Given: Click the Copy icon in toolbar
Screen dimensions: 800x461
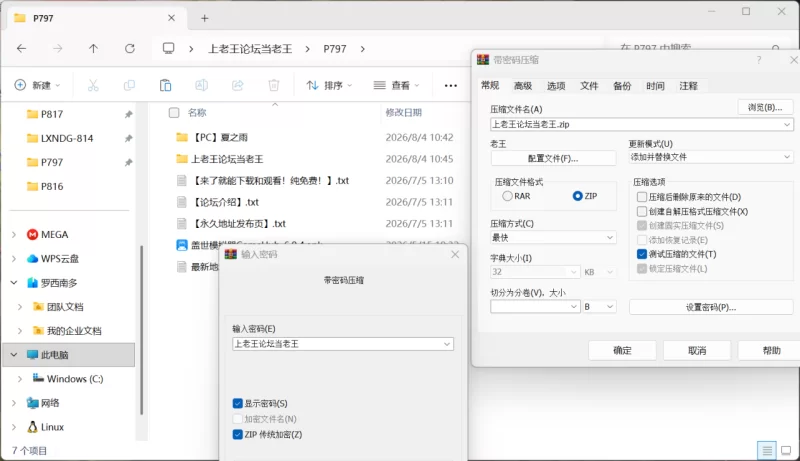Looking at the screenshot, I should (129, 85).
